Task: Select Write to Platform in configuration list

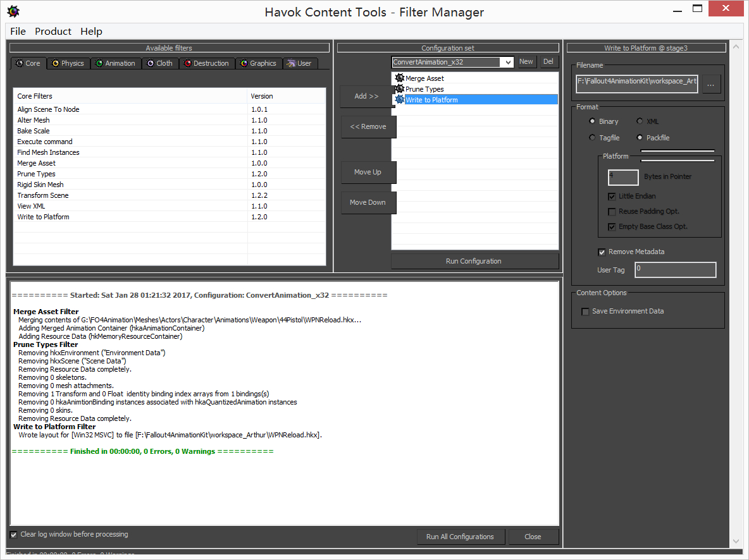Action: (475, 100)
